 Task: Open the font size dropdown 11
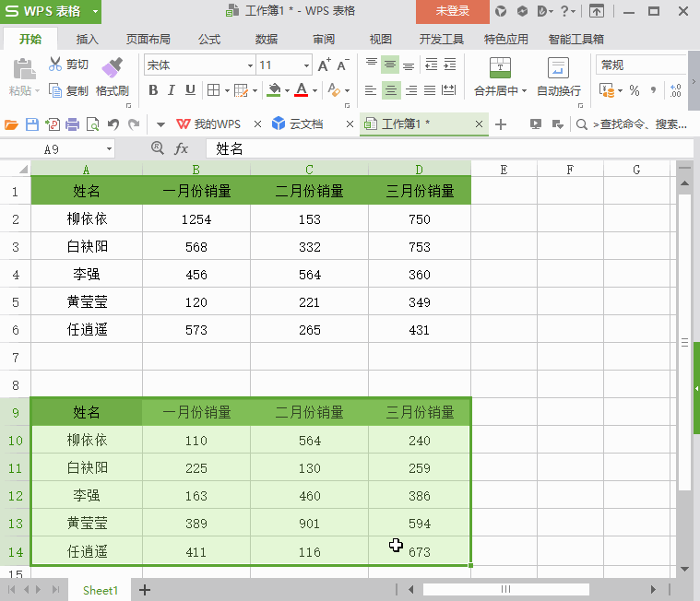click(x=306, y=65)
